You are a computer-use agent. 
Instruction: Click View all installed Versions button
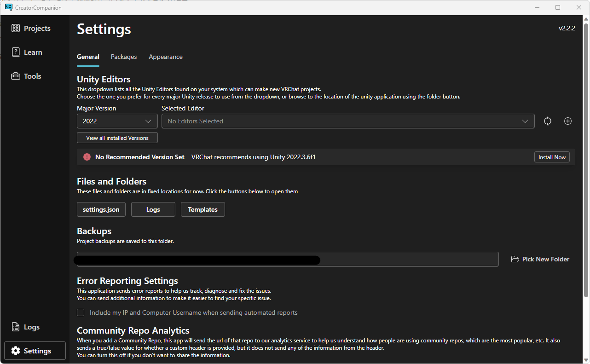click(117, 138)
